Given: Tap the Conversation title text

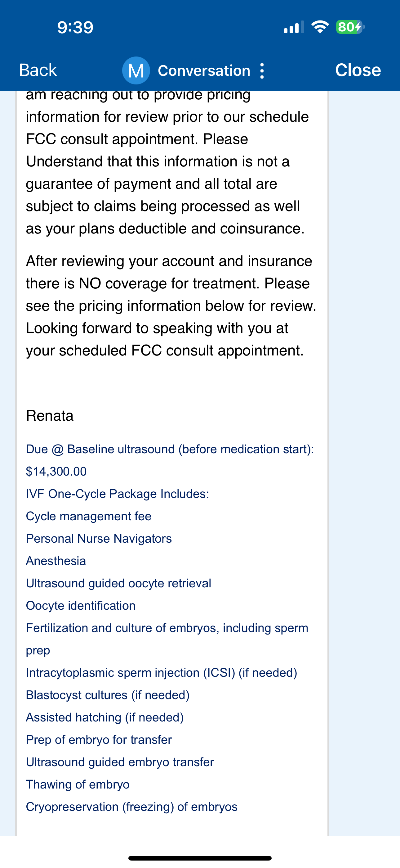Looking at the screenshot, I should 204,71.
